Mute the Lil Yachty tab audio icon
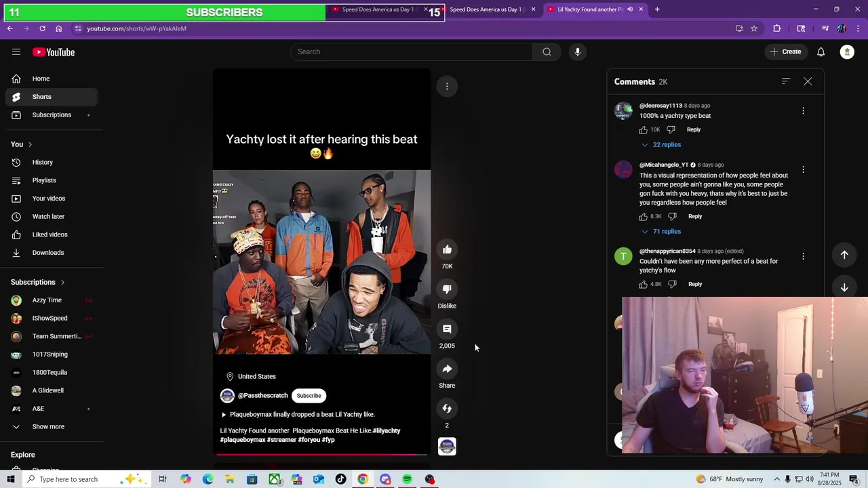Screen dimensions: 868x488 (x=630, y=9)
